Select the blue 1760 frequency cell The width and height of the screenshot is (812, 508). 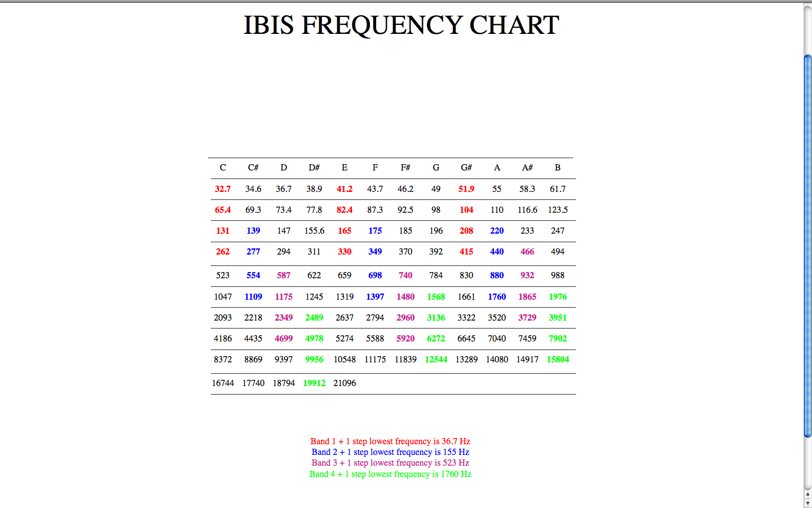497,296
